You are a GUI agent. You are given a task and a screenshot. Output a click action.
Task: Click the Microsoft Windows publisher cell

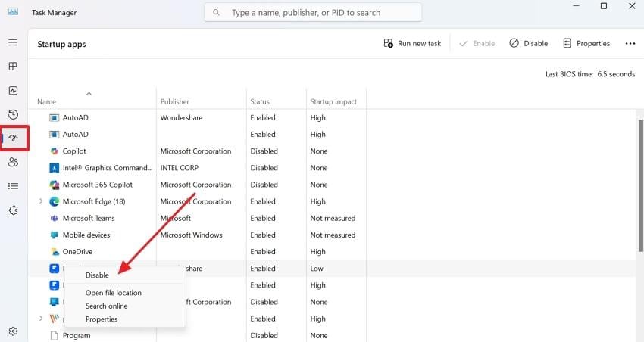[191, 235]
